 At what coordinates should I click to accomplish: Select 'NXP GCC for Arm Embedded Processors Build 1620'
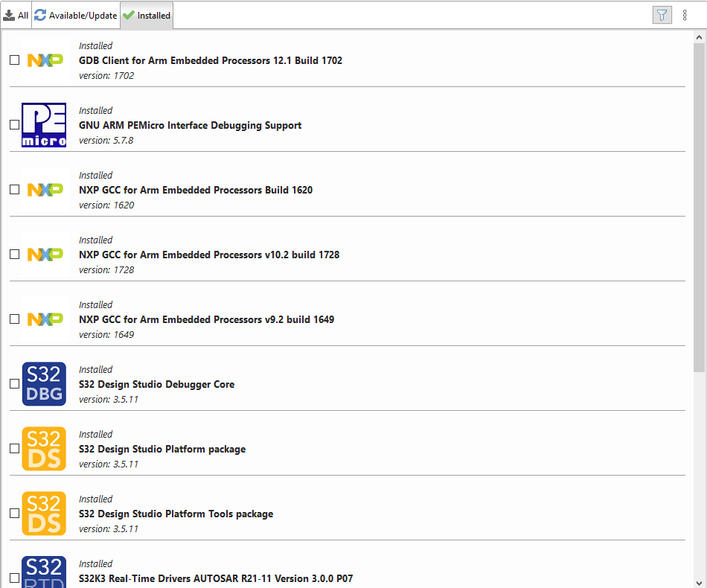[x=196, y=190]
